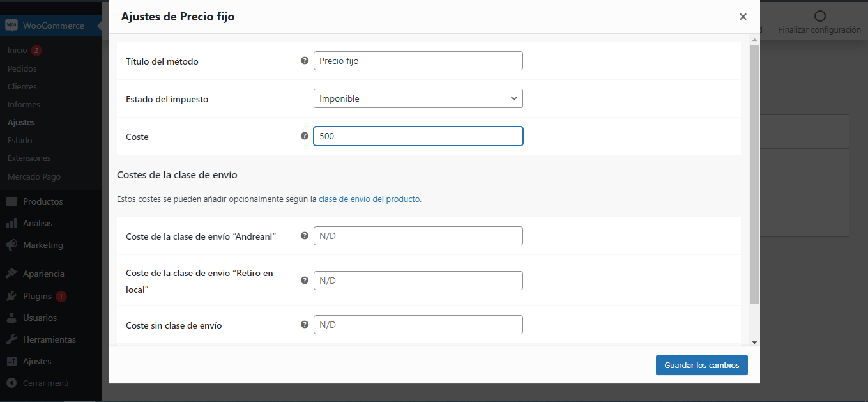
Task: Click the Andreani shipping class cost field
Action: click(x=418, y=236)
